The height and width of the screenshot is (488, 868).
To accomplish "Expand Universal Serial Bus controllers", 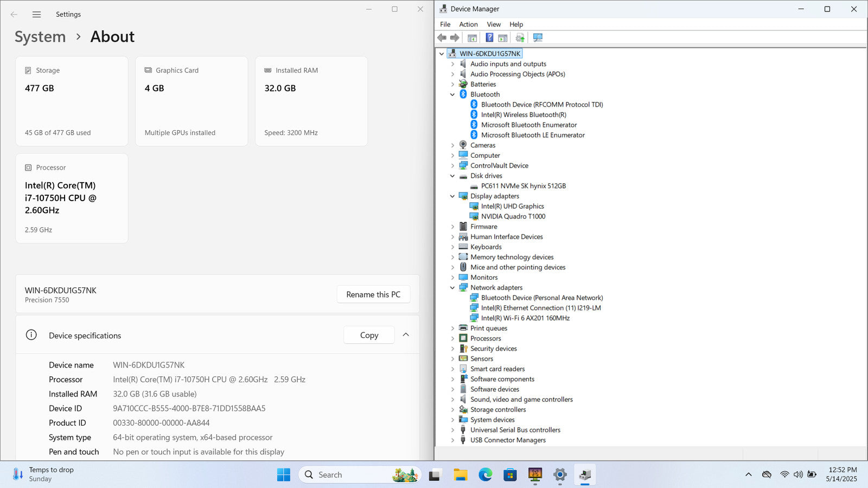I will pos(452,430).
